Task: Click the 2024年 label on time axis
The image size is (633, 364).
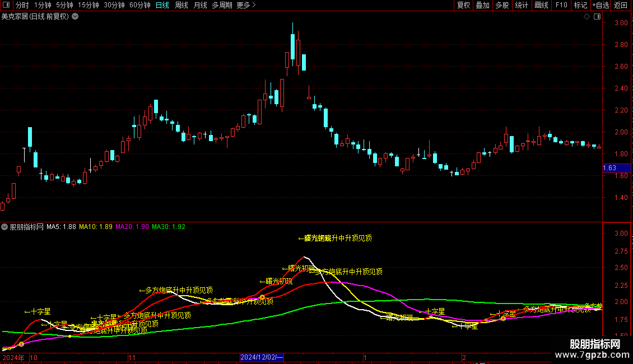Action: [13, 357]
